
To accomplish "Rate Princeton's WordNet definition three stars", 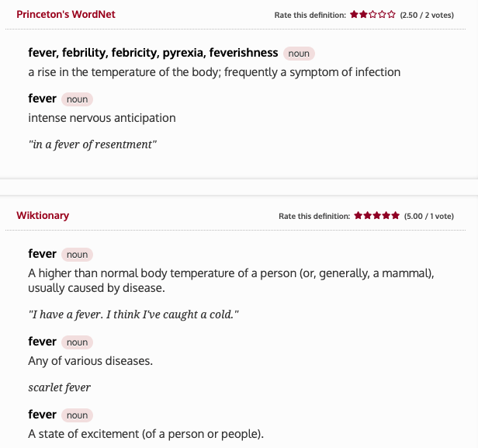I will click(372, 15).
